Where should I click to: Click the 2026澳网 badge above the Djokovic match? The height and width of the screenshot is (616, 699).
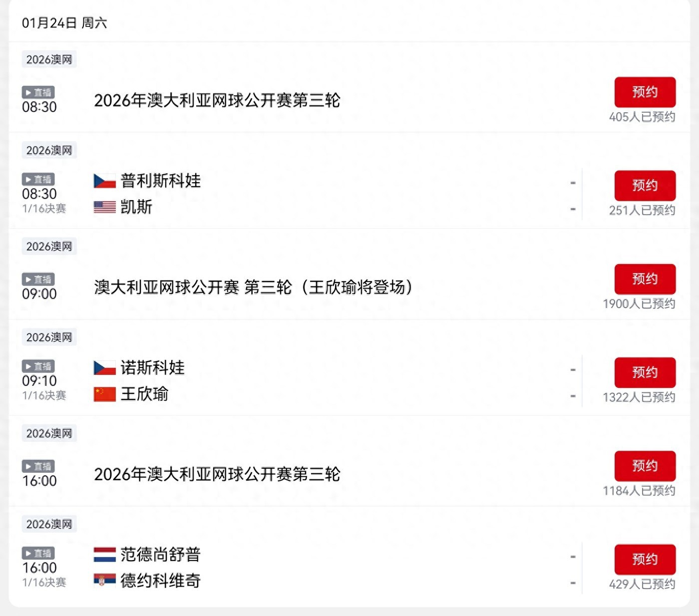pos(49,524)
